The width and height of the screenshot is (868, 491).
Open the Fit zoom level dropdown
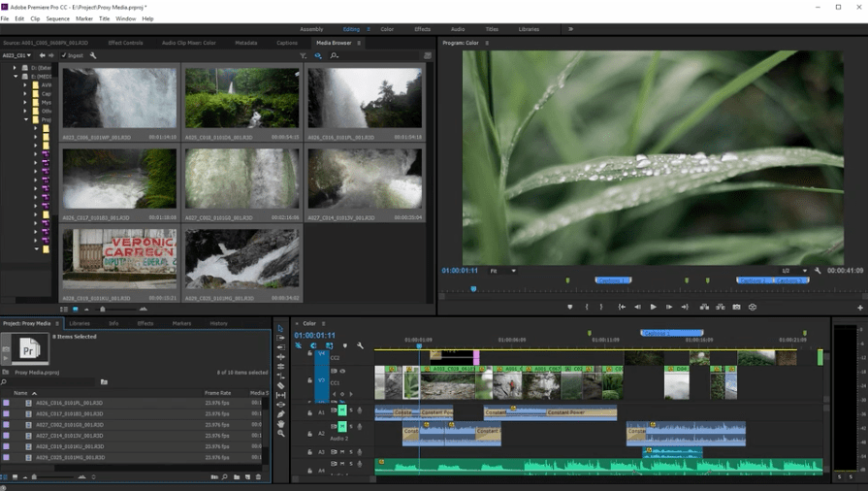503,271
